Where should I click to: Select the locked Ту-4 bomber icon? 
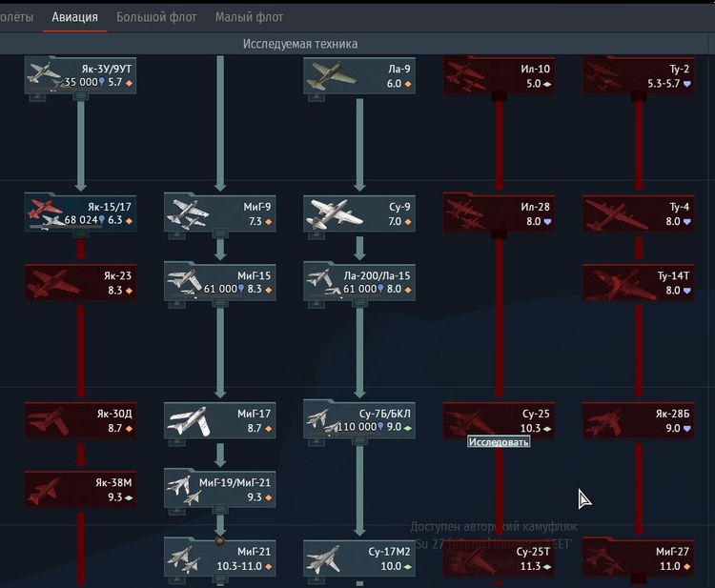pos(611,213)
